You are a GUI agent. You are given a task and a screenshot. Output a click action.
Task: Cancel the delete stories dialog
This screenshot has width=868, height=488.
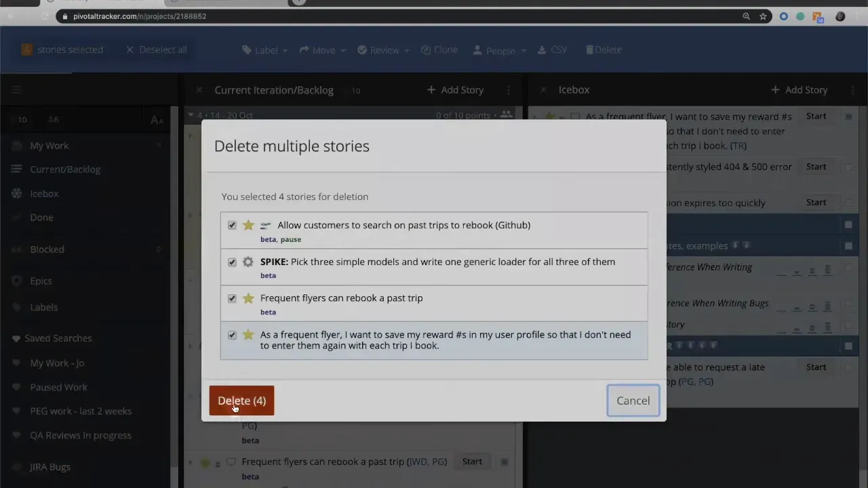[633, 401]
